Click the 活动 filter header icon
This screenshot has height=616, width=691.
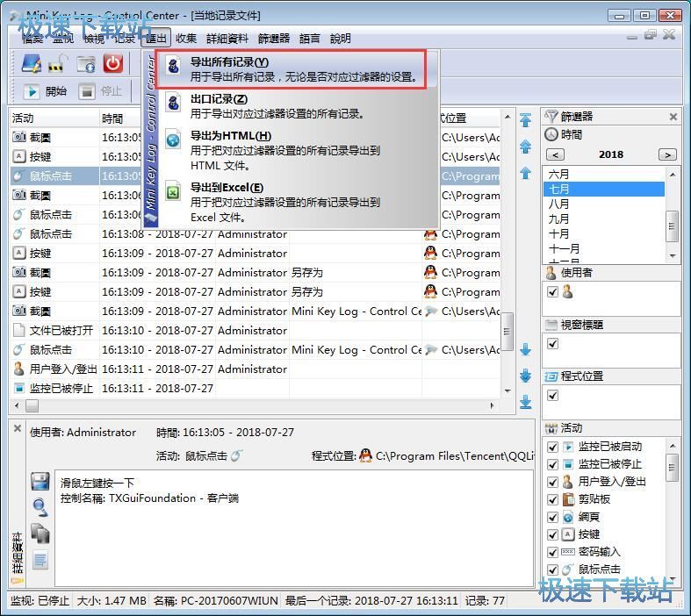coord(551,428)
